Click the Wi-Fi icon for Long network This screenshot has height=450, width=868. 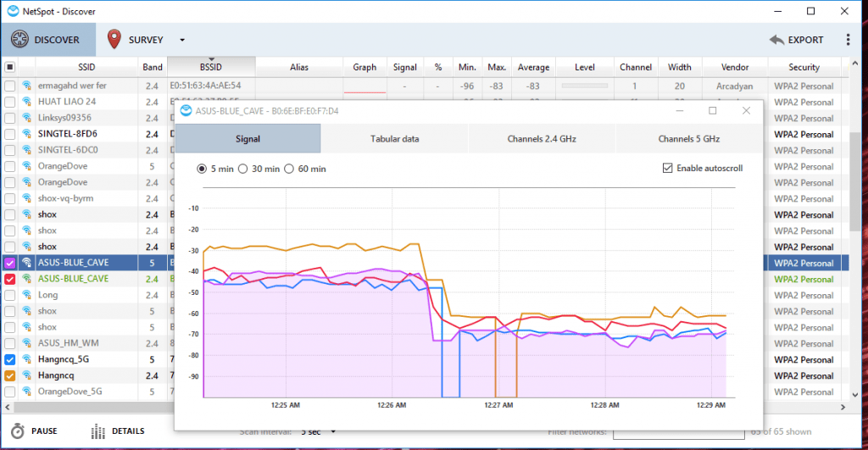point(26,295)
